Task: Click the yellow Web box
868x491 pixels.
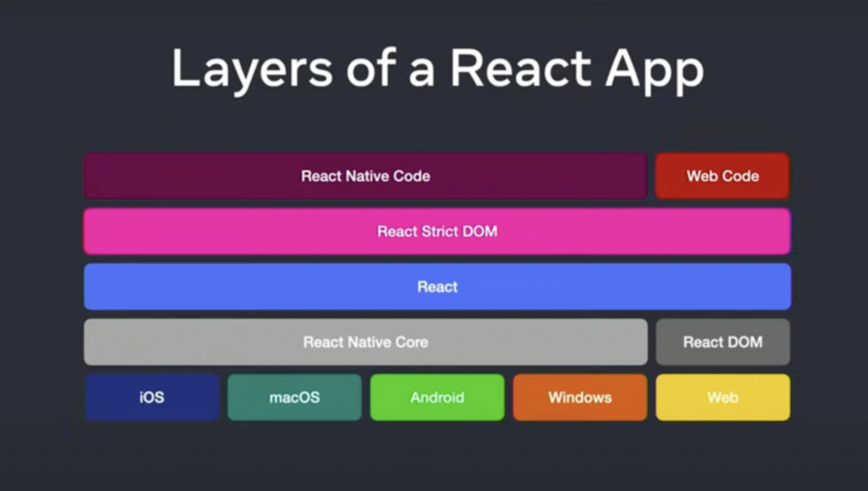Action: 723,398
